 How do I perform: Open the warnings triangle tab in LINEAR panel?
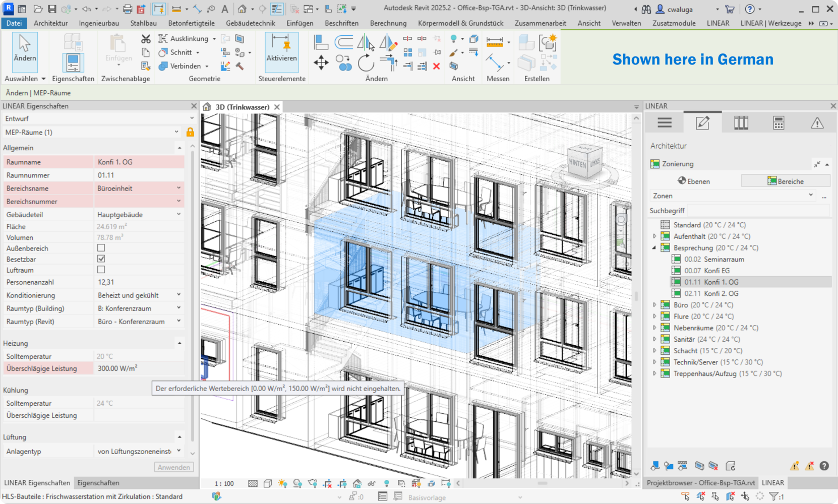coord(817,123)
